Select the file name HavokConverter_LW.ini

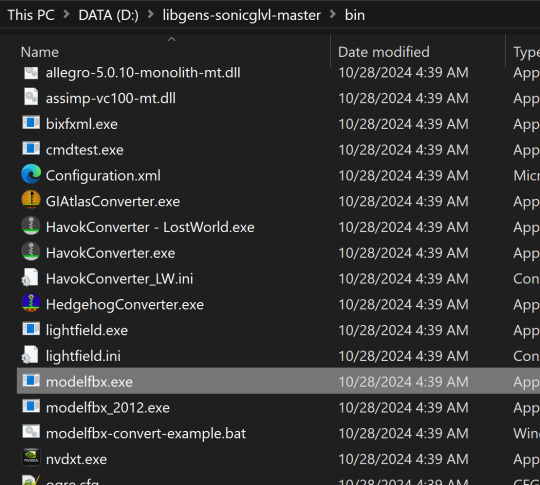click(x=120, y=279)
